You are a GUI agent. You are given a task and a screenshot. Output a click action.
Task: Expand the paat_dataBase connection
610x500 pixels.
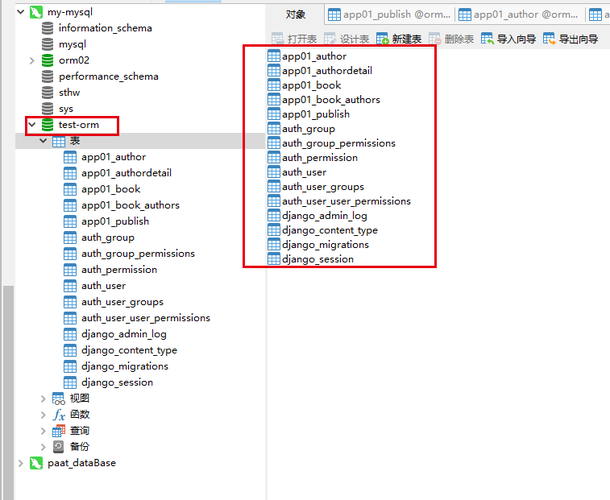[x=21, y=463]
